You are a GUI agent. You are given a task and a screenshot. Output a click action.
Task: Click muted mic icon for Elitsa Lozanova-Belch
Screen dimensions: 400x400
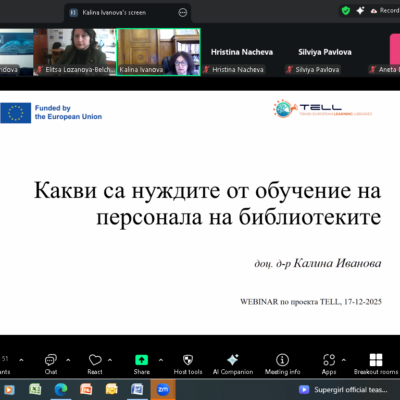[40, 69]
